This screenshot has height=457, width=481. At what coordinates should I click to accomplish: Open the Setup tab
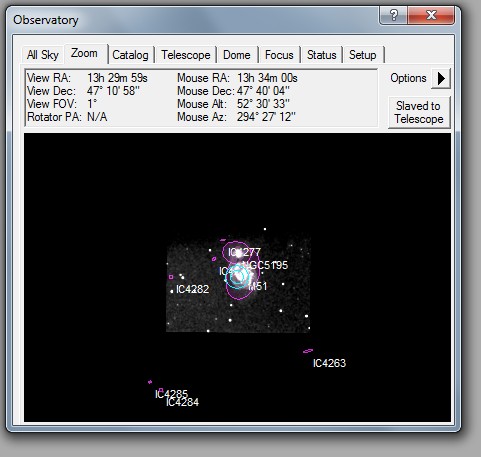(363, 55)
